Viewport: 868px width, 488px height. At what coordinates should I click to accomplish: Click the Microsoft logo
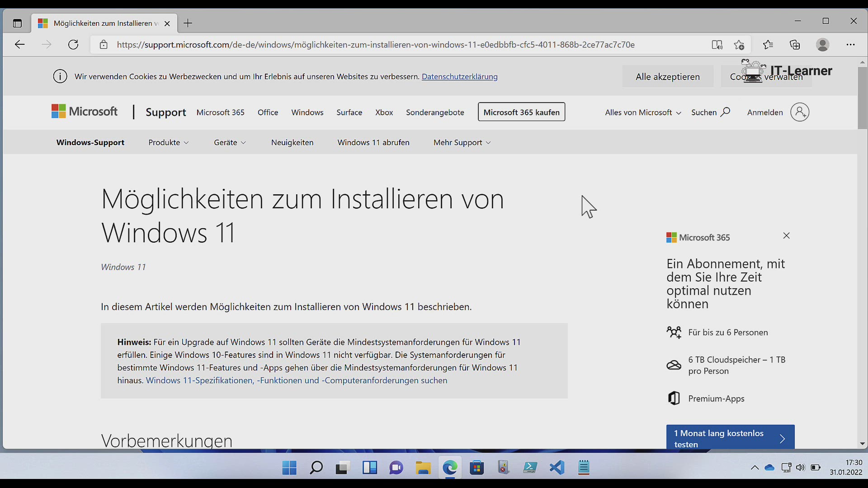85,111
